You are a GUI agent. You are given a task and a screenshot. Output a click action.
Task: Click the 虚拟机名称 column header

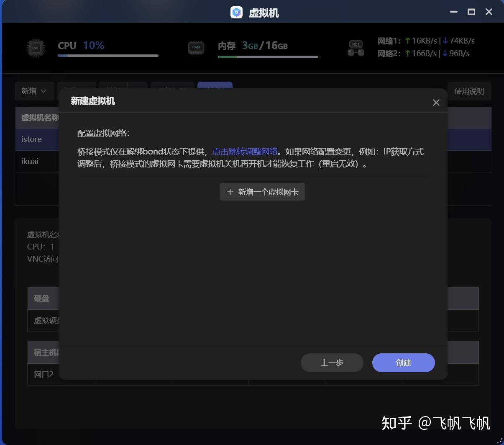(40, 118)
